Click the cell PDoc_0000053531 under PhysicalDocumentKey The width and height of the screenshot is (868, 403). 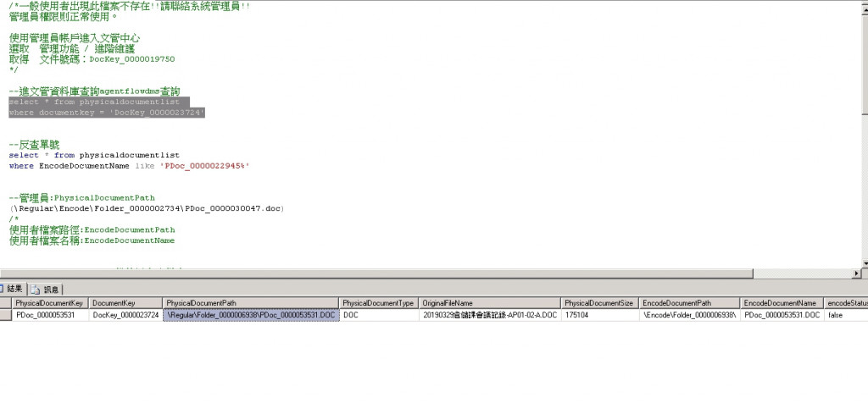pyautogui.click(x=50, y=315)
